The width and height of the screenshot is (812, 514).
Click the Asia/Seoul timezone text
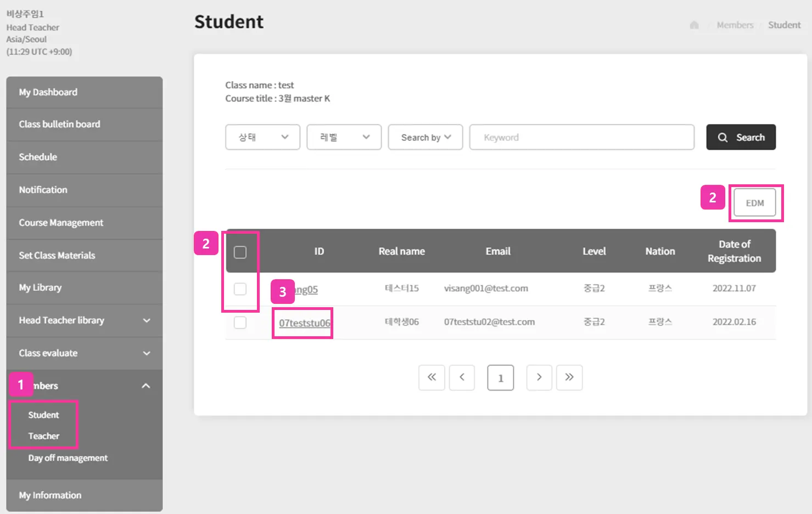[x=26, y=39]
